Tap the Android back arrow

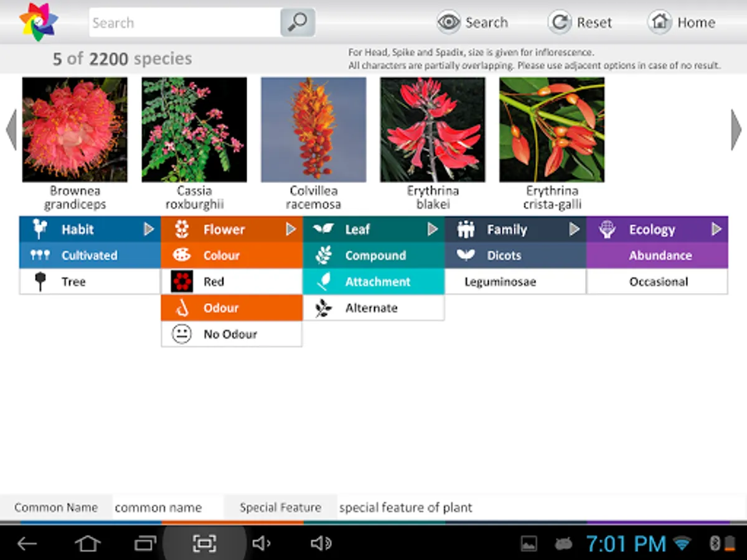coord(27,544)
